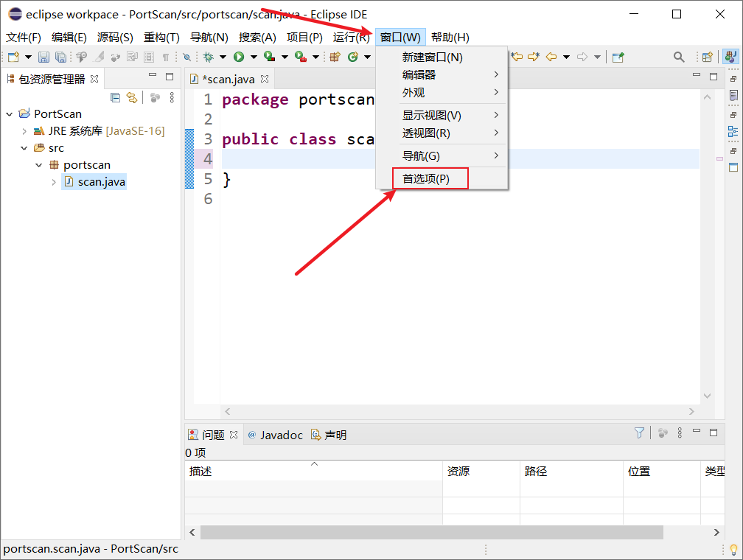Image resolution: width=743 pixels, height=560 pixels.
Task: Close the 问题 view tab
Action: point(234,435)
